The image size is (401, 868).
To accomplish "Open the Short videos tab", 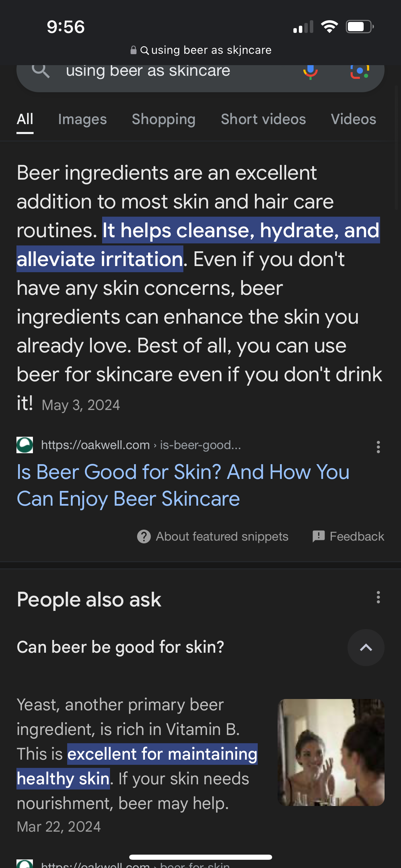I will (x=263, y=119).
